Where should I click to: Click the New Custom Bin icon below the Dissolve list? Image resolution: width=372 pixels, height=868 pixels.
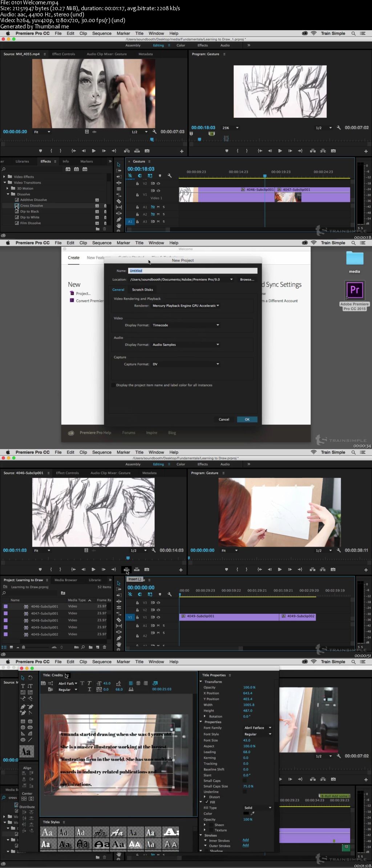click(x=97, y=229)
